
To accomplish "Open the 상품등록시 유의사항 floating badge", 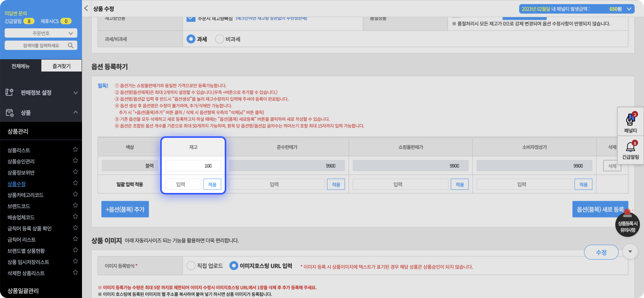I will (x=628, y=226).
